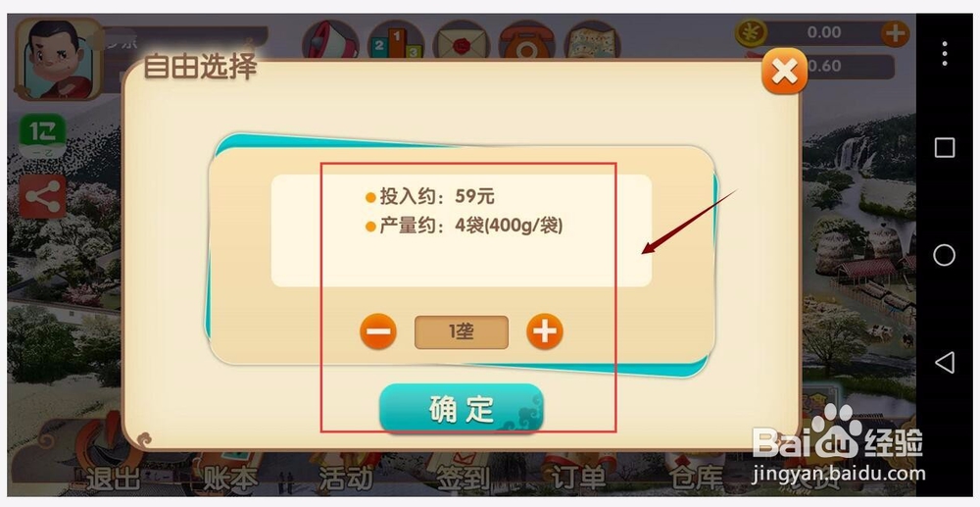Open the player avatar profile
Image resolution: width=980 pixels, height=507 pixels.
click(x=60, y=60)
